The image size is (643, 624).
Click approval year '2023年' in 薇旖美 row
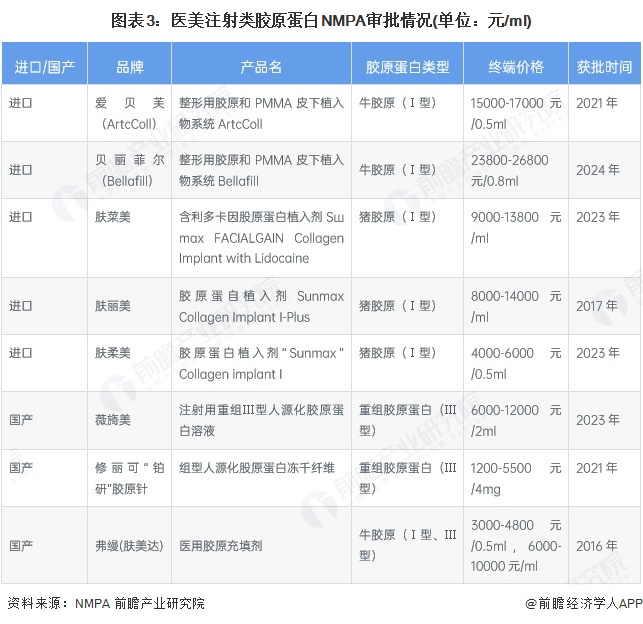pos(597,420)
